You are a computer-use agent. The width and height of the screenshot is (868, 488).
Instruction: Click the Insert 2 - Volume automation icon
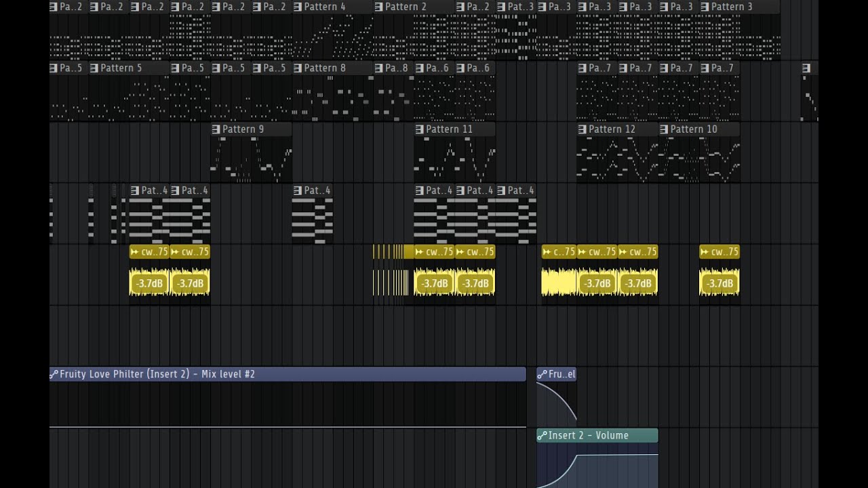pyautogui.click(x=542, y=436)
